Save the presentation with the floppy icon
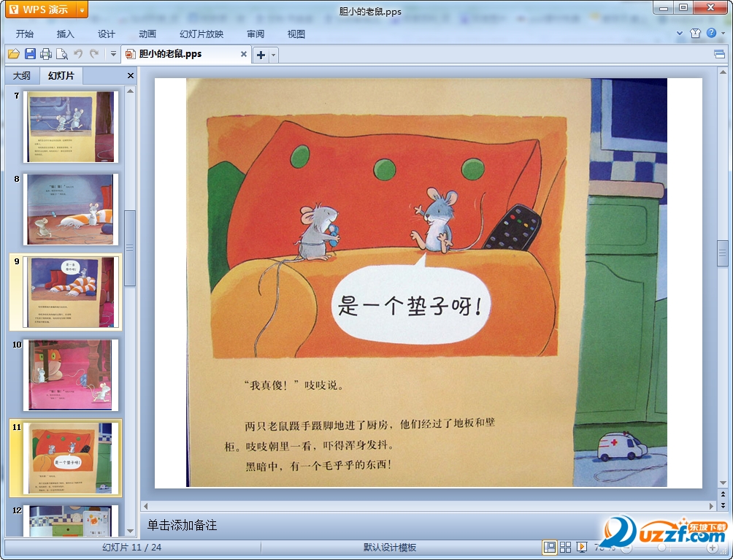The image size is (733, 560). tap(30, 54)
